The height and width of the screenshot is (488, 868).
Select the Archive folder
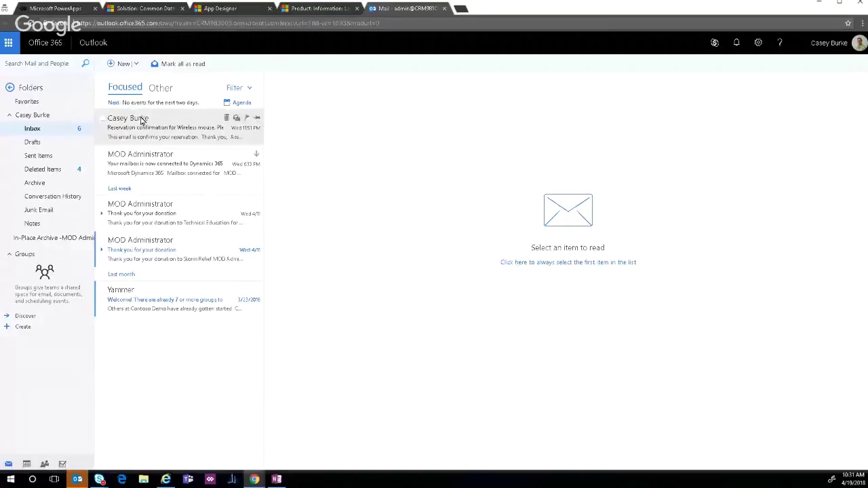pyautogui.click(x=35, y=183)
